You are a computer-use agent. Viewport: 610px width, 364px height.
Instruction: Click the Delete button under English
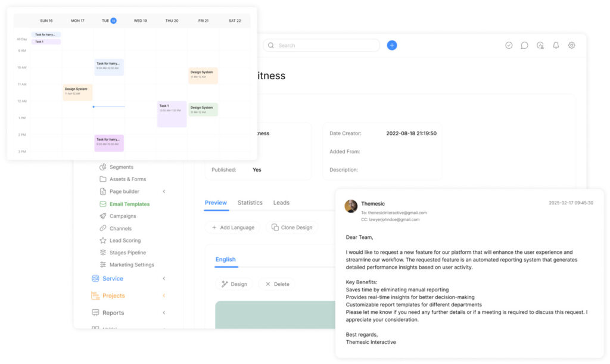pos(277,284)
